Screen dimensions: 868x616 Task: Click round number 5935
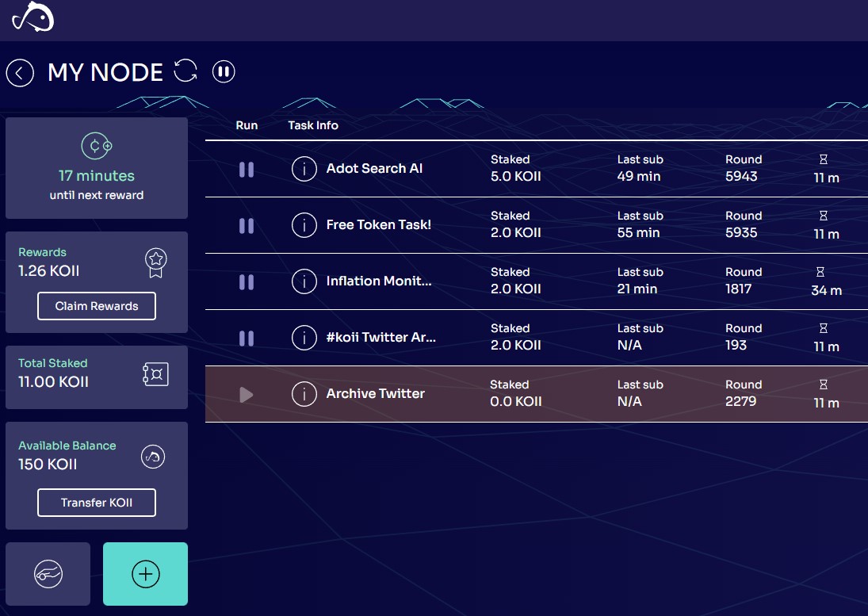coord(741,233)
